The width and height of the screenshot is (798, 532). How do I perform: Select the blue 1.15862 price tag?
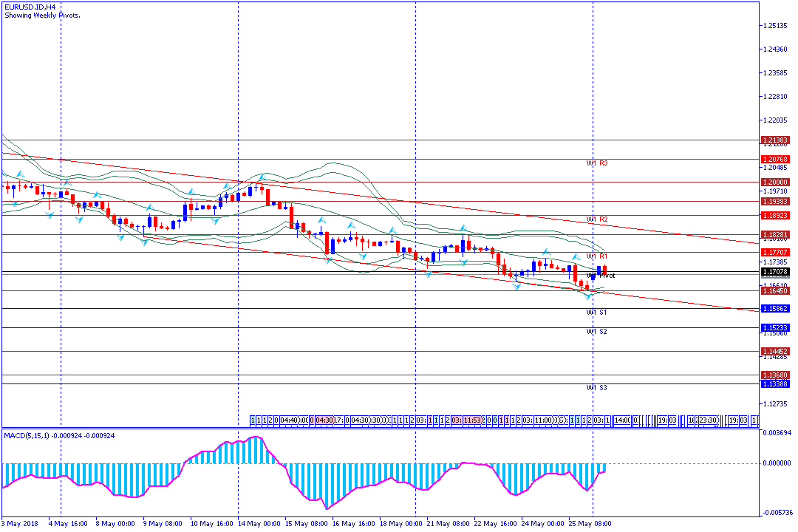point(775,309)
